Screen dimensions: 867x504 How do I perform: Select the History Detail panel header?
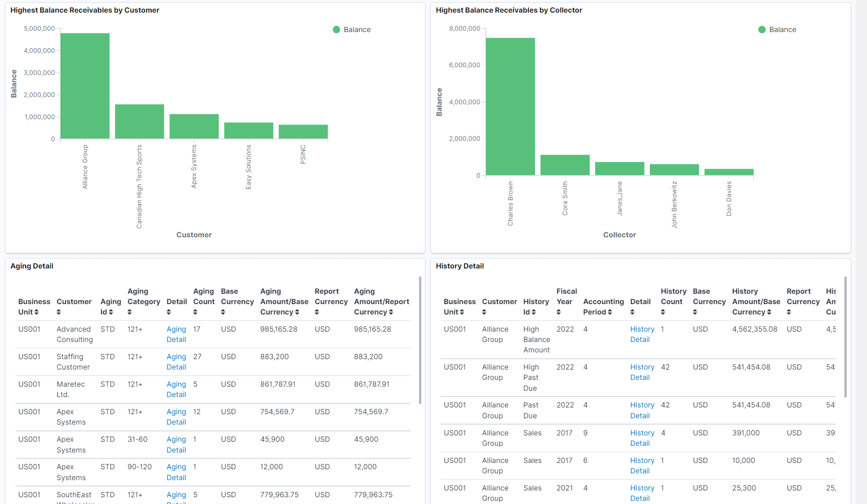click(460, 266)
